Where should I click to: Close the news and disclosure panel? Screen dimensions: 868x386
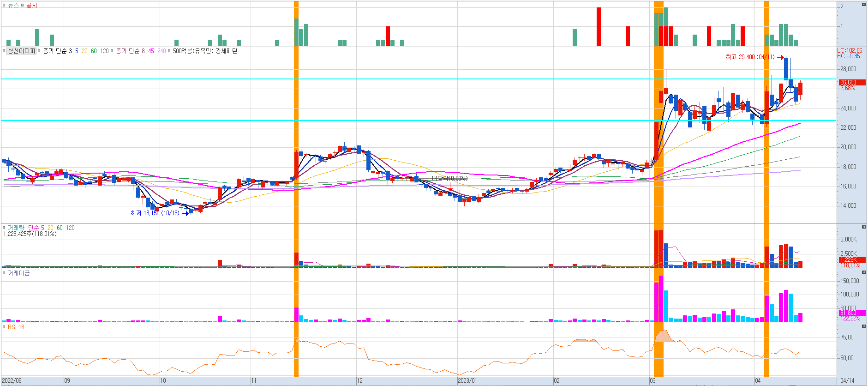864,5
